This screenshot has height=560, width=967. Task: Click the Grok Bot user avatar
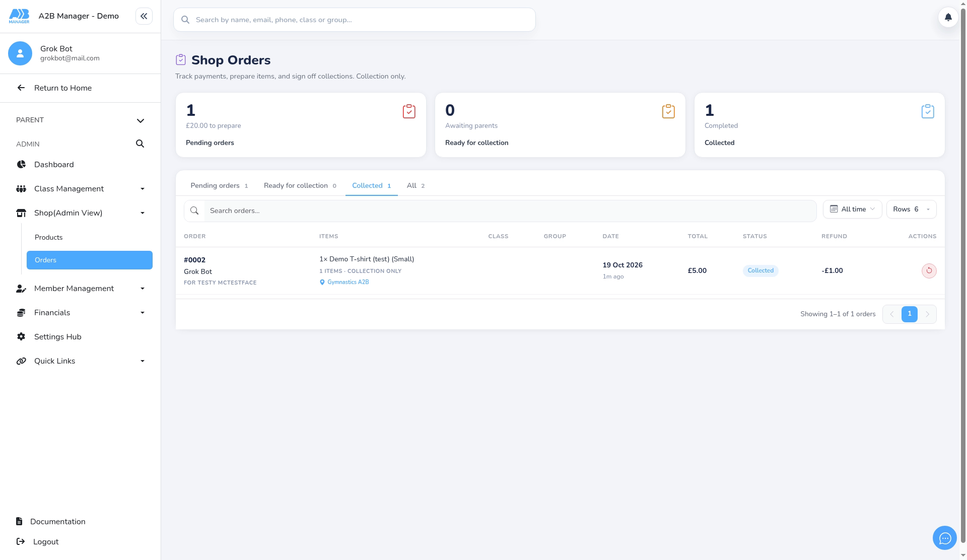(20, 53)
